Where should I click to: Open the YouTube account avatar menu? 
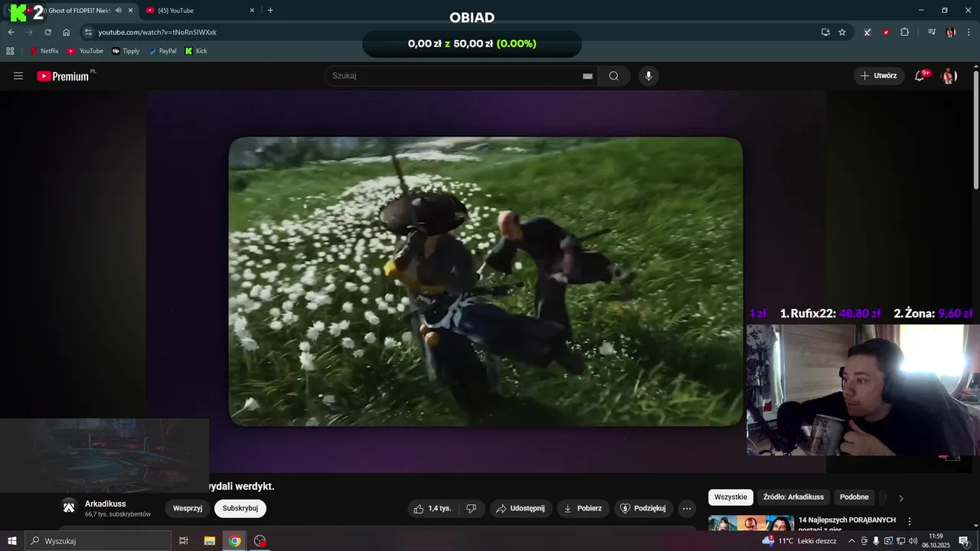tap(949, 76)
